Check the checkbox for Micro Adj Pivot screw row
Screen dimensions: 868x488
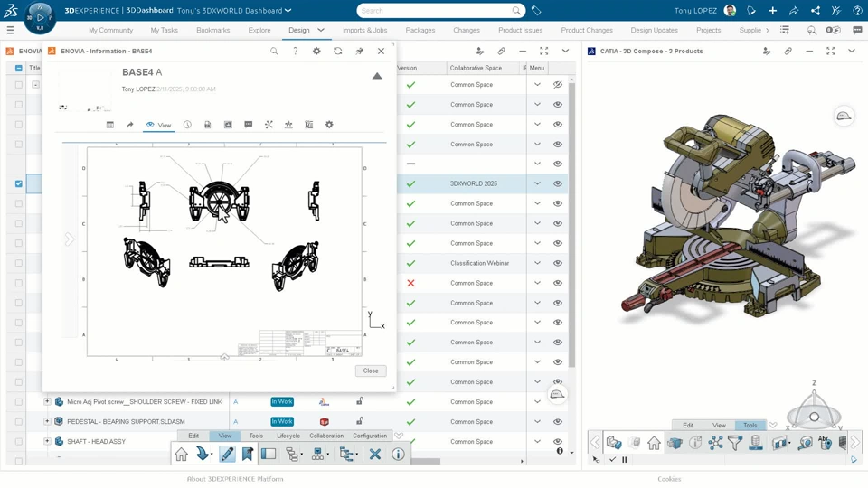[x=19, y=401]
